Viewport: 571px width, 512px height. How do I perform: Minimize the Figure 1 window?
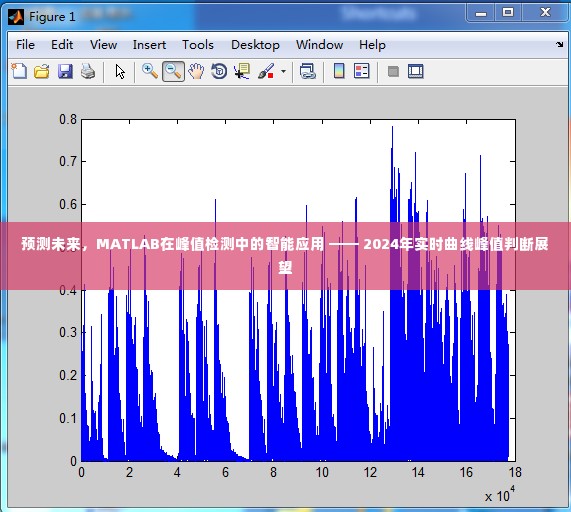tap(481, 13)
